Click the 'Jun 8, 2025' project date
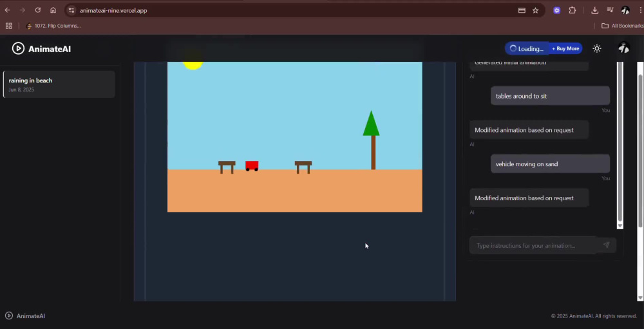Viewport: 644px width, 329px height. (x=21, y=90)
